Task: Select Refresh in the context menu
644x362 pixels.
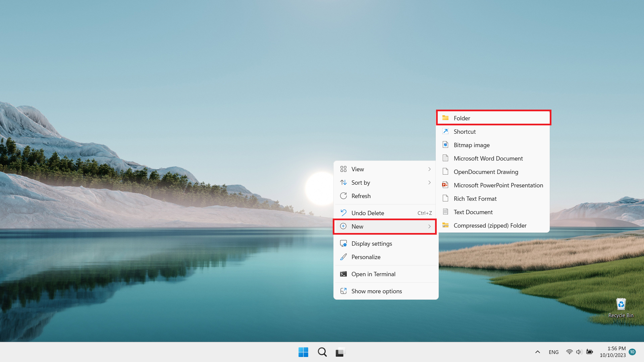Action: coord(385,196)
